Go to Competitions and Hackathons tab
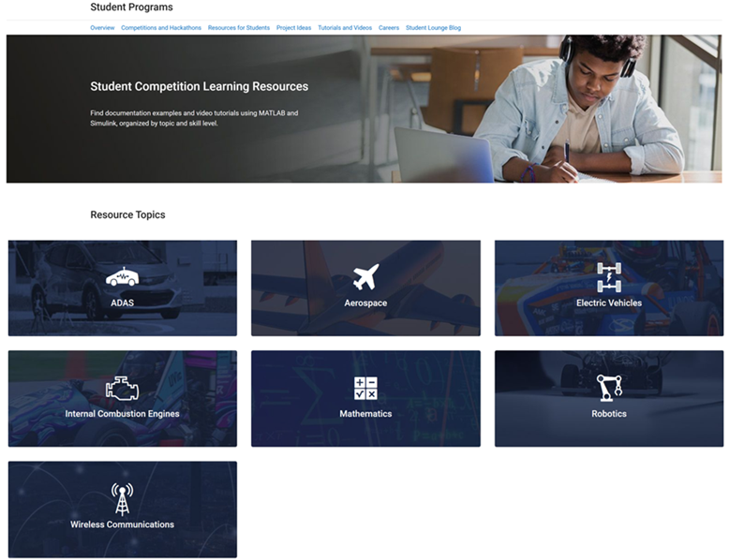Viewport: 729px width, 560px height. 161,28
